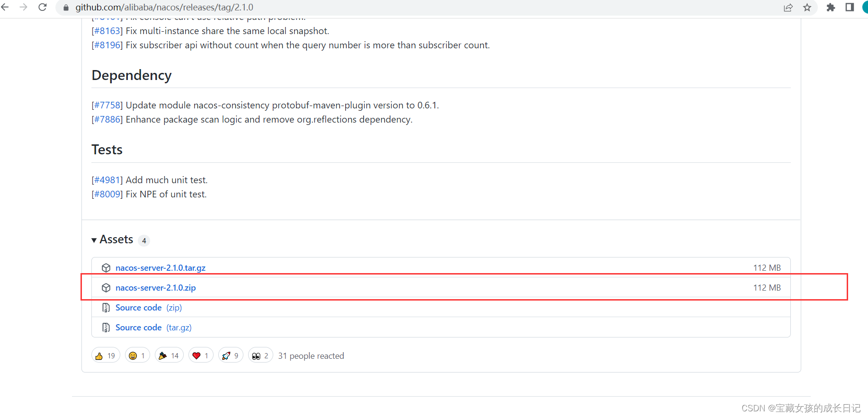Click the Assets count badge 4
The width and height of the screenshot is (868, 417).
coord(144,240)
